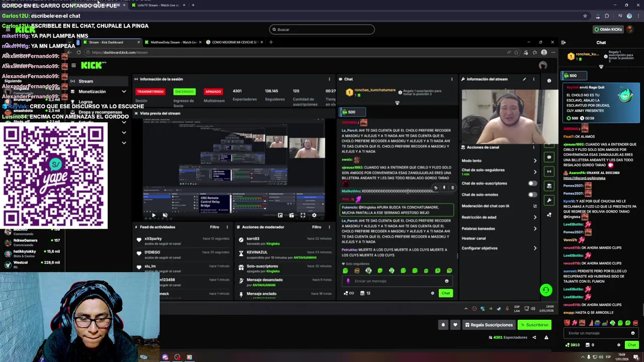This screenshot has width=644, height=362.
Task: Click the notification bell button under the stream
Action: 443,325
